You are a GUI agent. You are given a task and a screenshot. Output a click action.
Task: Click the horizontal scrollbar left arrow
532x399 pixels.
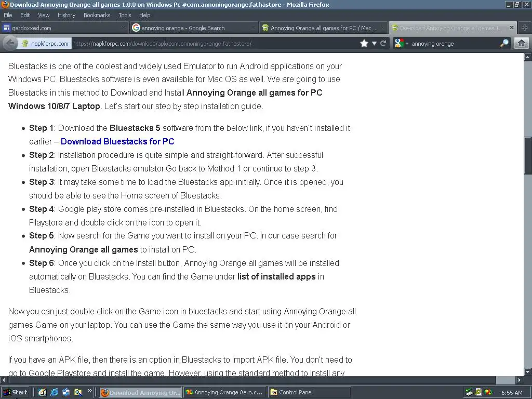point(4,380)
